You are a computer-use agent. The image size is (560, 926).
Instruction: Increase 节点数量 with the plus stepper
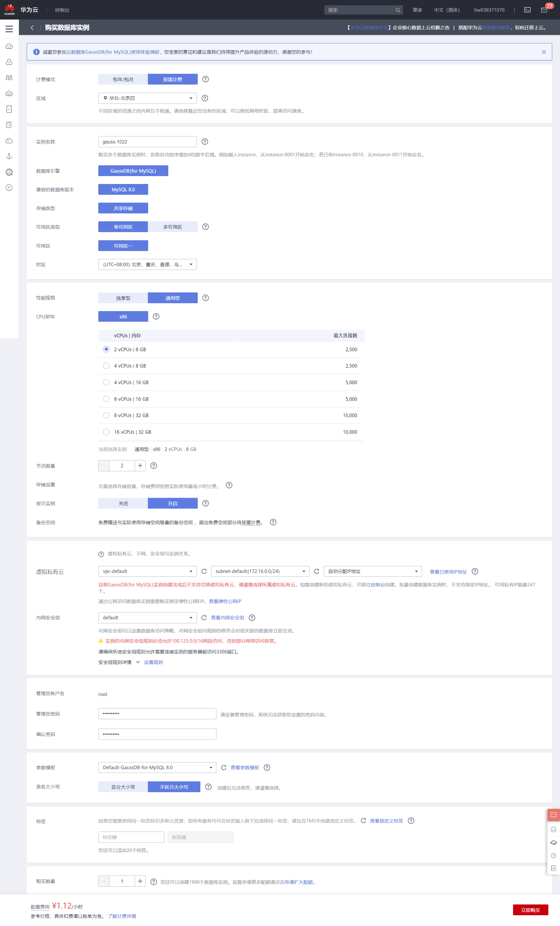tap(140, 466)
